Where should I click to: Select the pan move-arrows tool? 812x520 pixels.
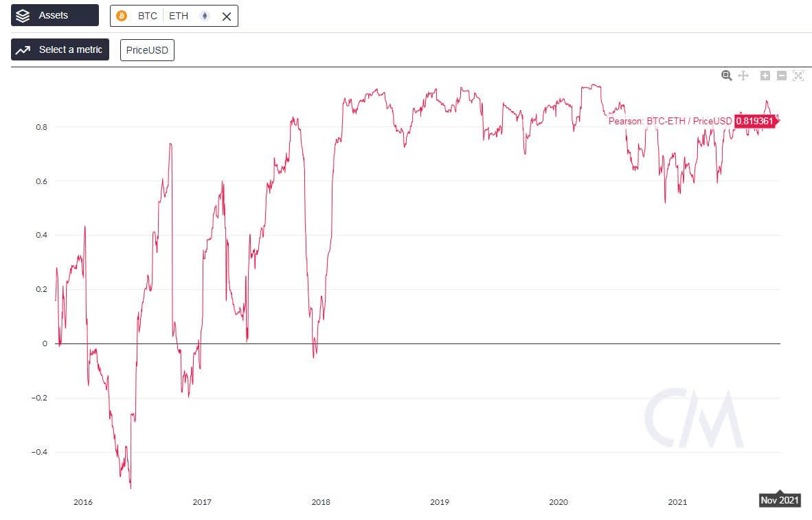point(743,76)
